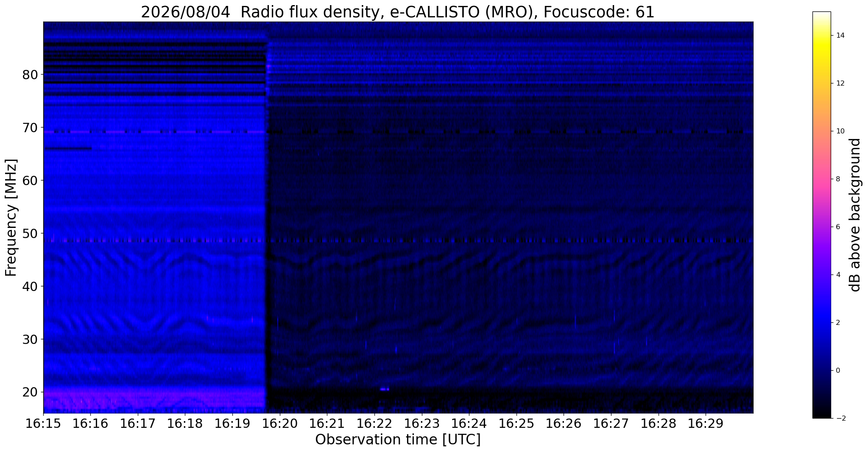Viewport: 868px width, 452px height.
Task: Click the 16:24 time tick label
Action: click(x=469, y=424)
